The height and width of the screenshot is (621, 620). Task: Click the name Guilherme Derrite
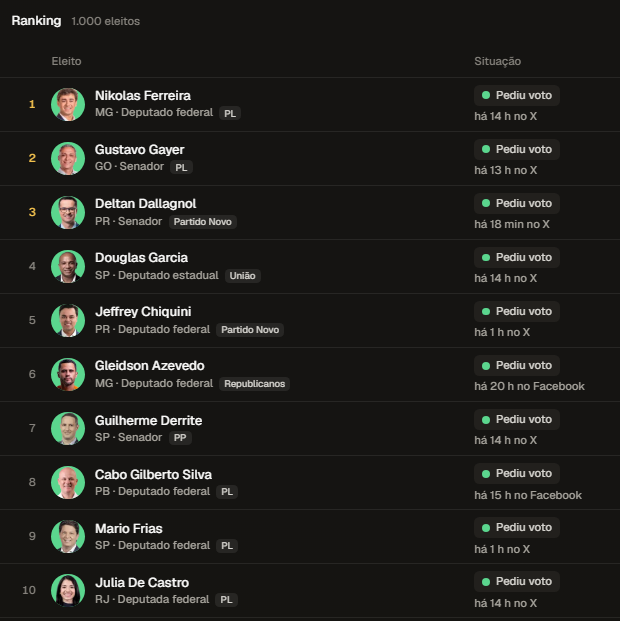[148, 420]
